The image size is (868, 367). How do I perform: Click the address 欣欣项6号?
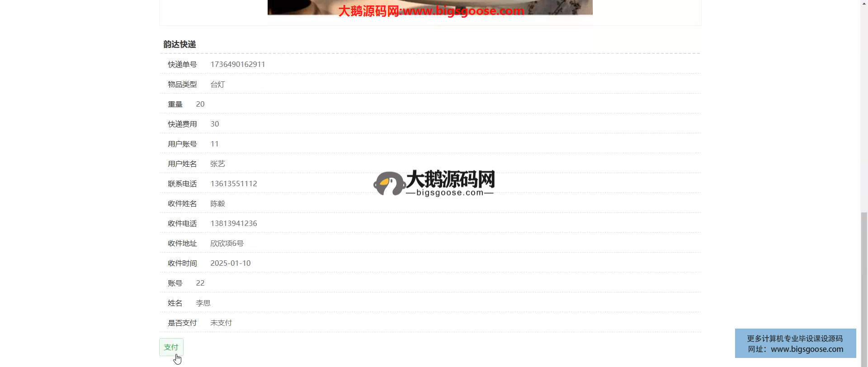coord(227,244)
